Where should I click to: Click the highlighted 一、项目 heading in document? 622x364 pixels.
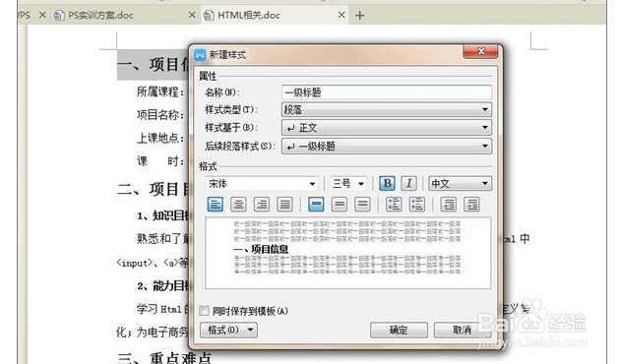[x=154, y=65]
